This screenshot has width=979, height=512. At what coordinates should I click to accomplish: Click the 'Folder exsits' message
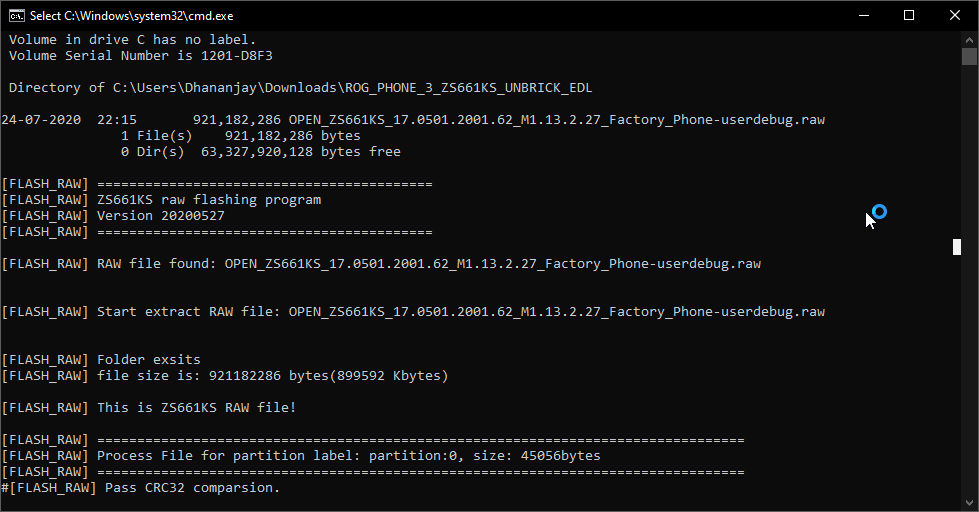[149, 360]
